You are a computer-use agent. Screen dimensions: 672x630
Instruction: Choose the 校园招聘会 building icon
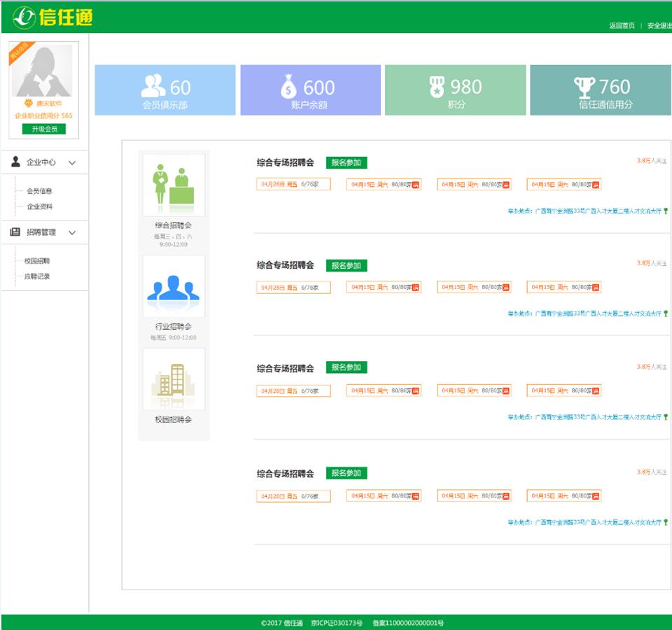point(174,379)
